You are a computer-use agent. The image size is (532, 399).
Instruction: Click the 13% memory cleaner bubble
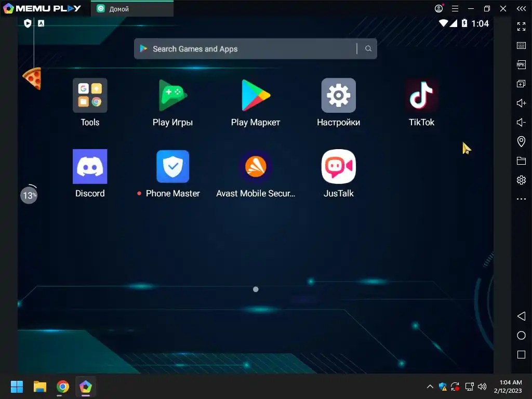coord(29,195)
